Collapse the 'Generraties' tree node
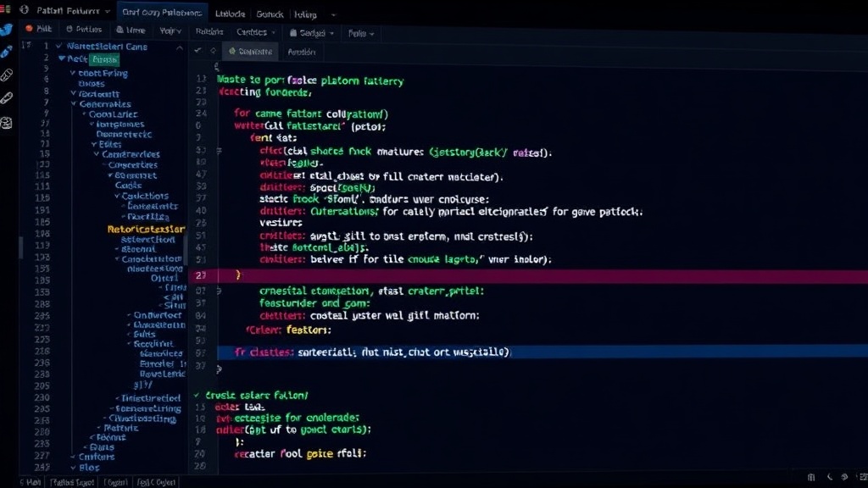The image size is (868, 488). [74, 104]
